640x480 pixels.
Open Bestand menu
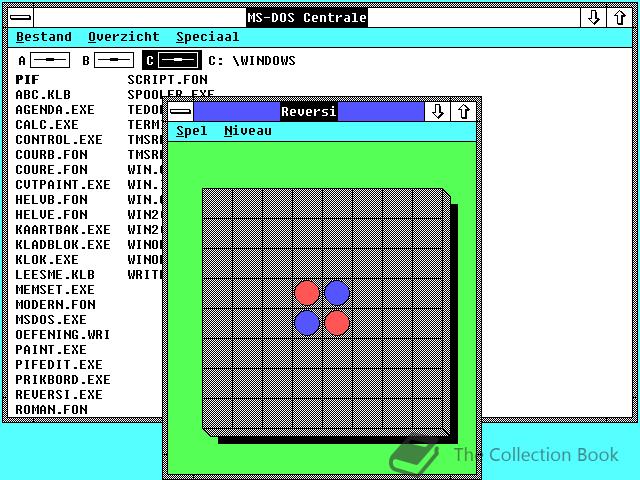click(x=44, y=37)
